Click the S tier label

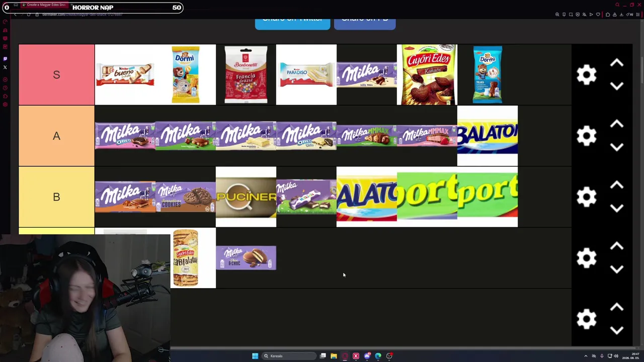pos(56,74)
